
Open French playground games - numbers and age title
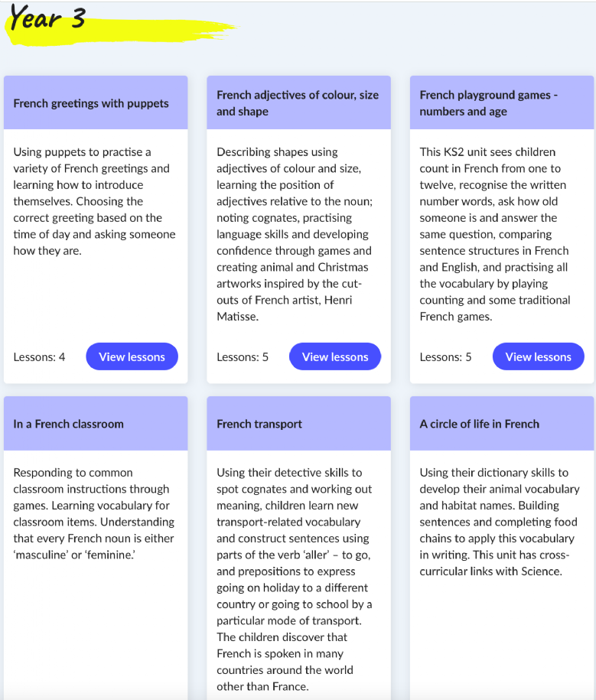pos(488,103)
